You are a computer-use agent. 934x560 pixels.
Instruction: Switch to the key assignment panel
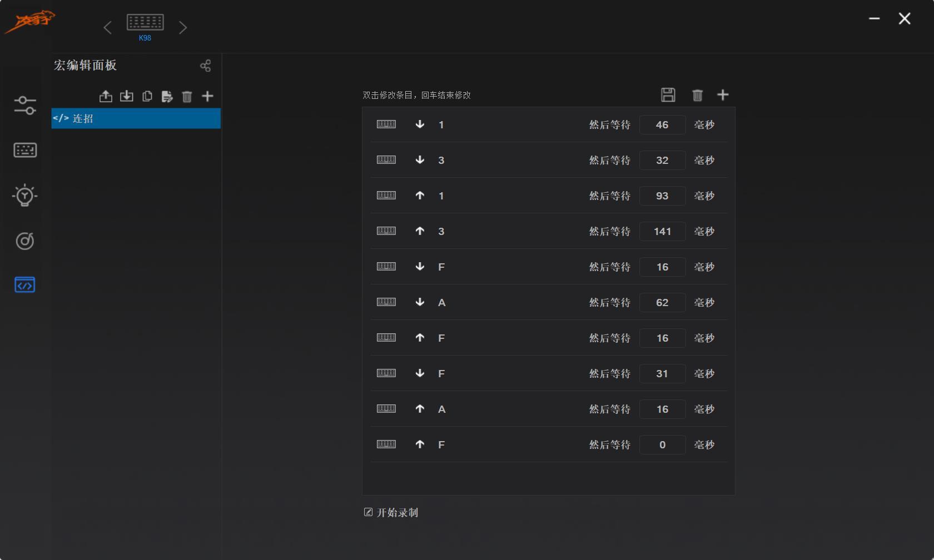coord(24,150)
